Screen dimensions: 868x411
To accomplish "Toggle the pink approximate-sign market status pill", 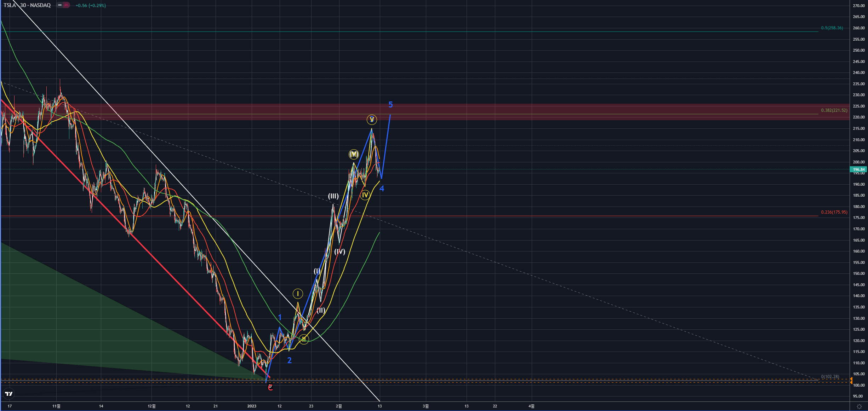I will pyautogui.click(x=67, y=5).
